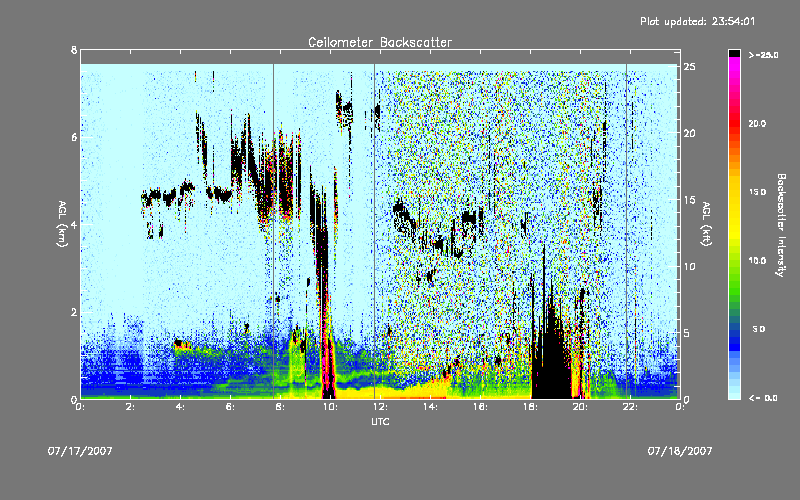
Task: Pick the black swatch atop the colorbar
Action: tap(734, 53)
